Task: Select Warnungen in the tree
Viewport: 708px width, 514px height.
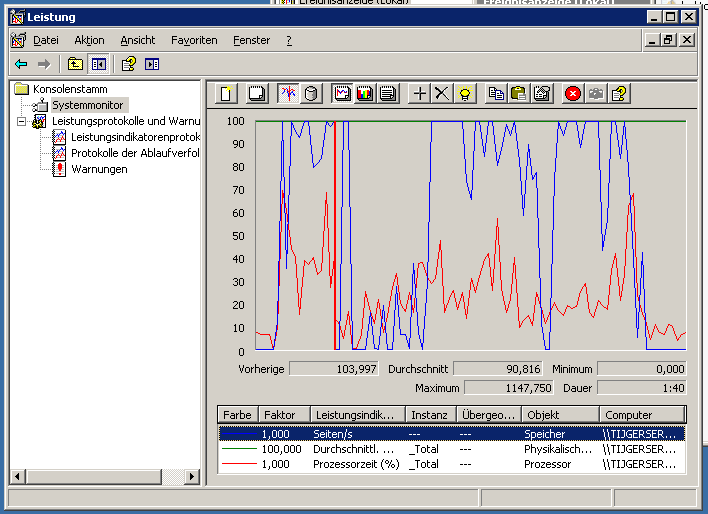Action: pos(99,169)
